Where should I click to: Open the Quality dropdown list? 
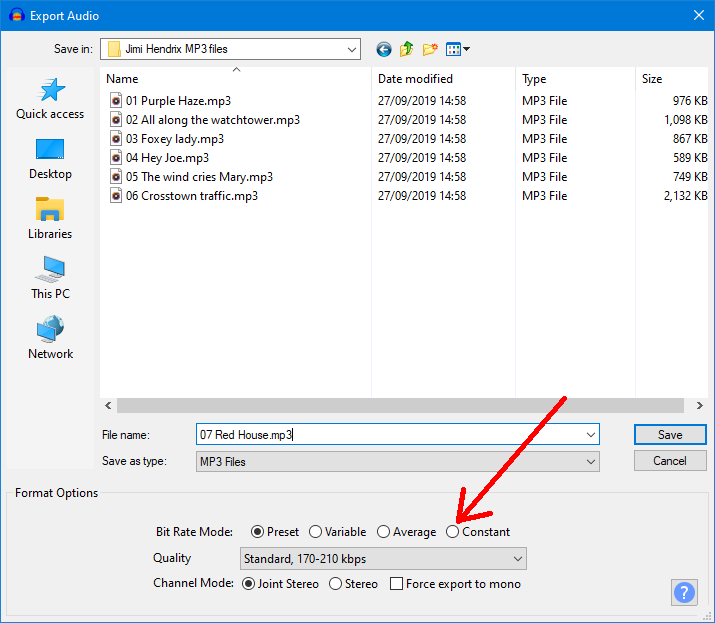click(384, 558)
